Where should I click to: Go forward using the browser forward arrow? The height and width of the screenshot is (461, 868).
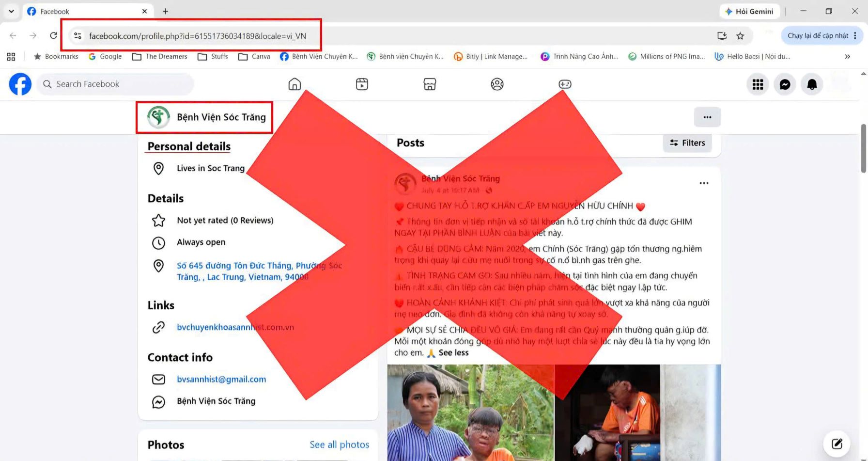(33, 35)
